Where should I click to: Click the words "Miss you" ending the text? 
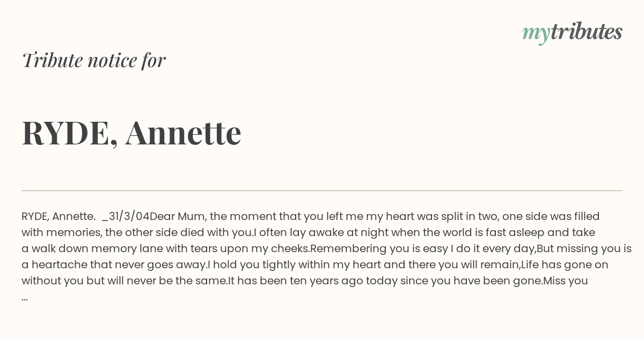pyautogui.click(x=566, y=281)
